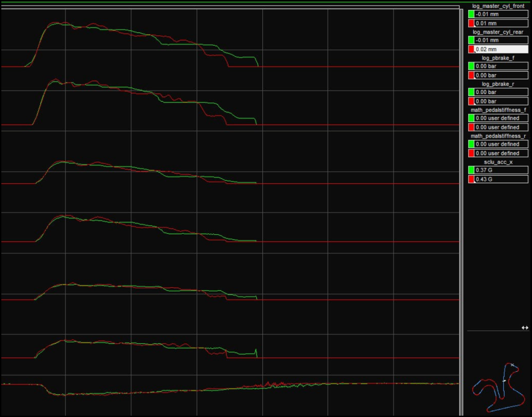The height and width of the screenshot is (417, 532).
Task: Click the vertical scrollbar beside the graph
Action: click(x=461, y=208)
